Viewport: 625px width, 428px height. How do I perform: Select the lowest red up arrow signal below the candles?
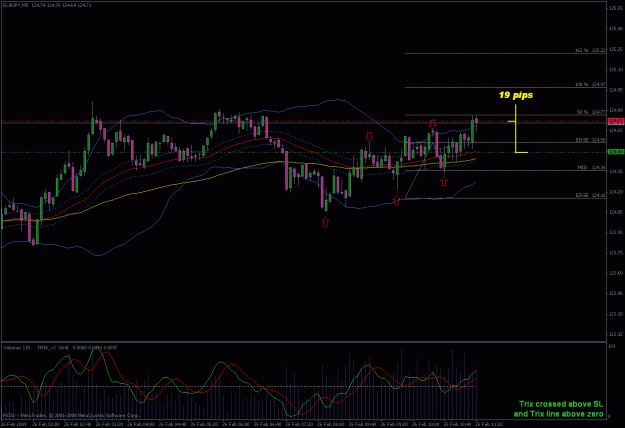[x=325, y=222]
